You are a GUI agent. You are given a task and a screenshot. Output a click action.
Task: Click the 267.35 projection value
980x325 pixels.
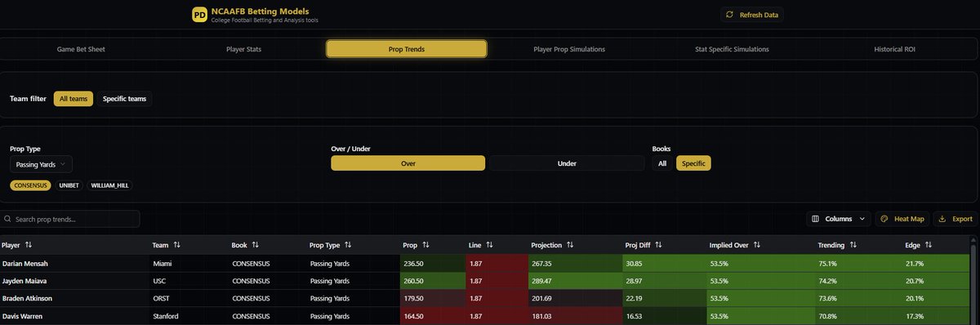542,264
